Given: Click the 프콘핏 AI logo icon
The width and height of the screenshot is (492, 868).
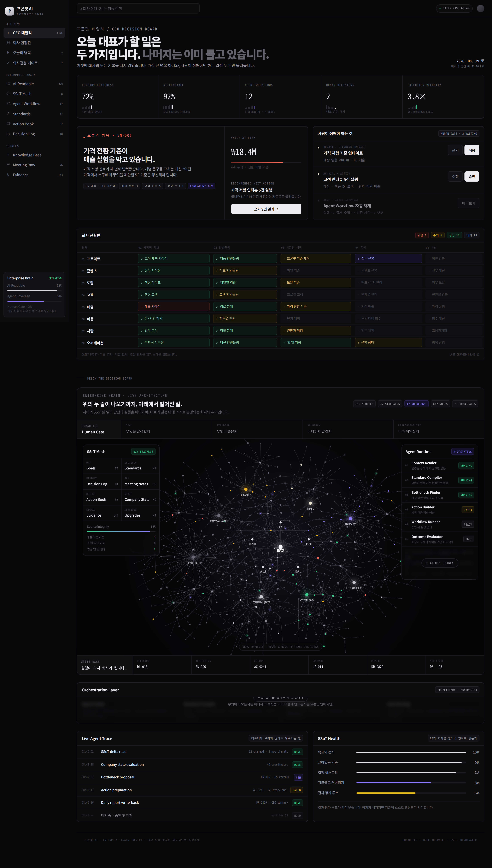Looking at the screenshot, I should point(10,11).
